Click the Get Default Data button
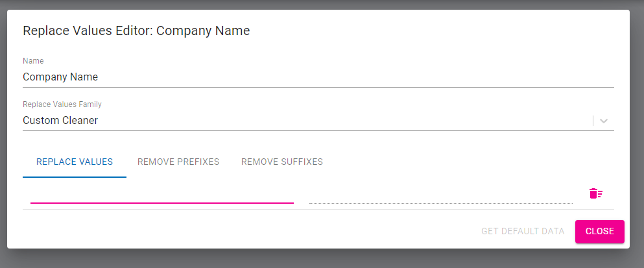The image size is (644, 268). pyautogui.click(x=523, y=231)
